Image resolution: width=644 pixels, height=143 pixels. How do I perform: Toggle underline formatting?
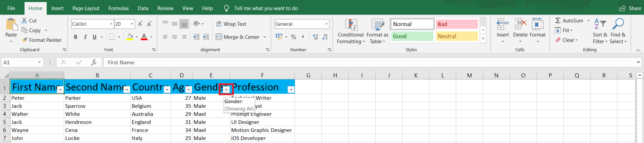coord(94,37)
